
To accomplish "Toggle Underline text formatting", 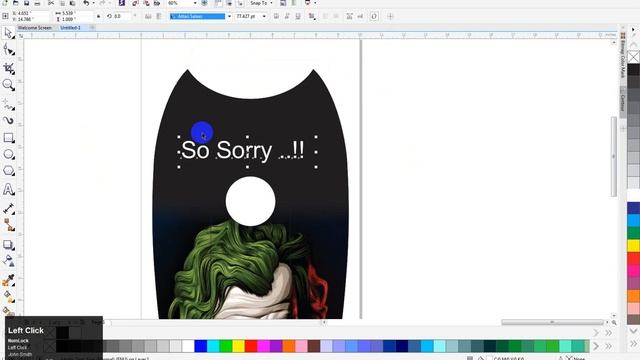I will point(298,16).
